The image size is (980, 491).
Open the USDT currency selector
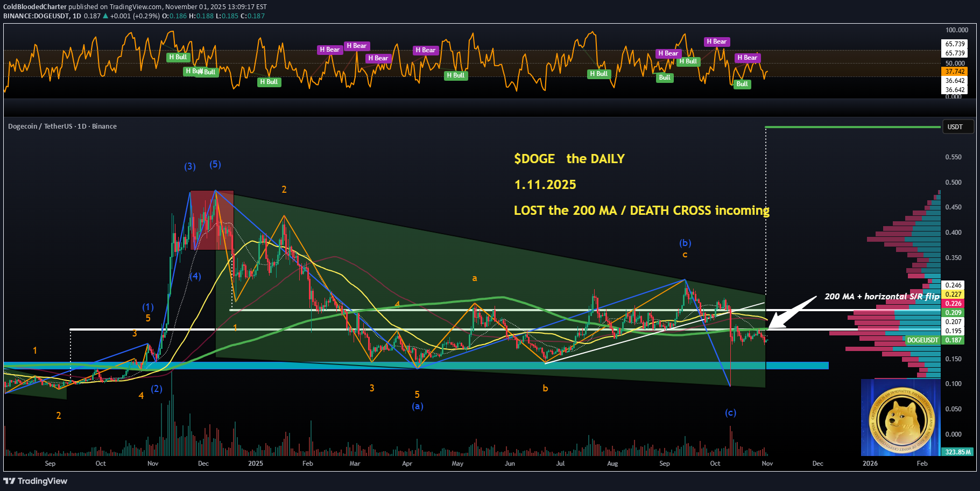point(957,127)
